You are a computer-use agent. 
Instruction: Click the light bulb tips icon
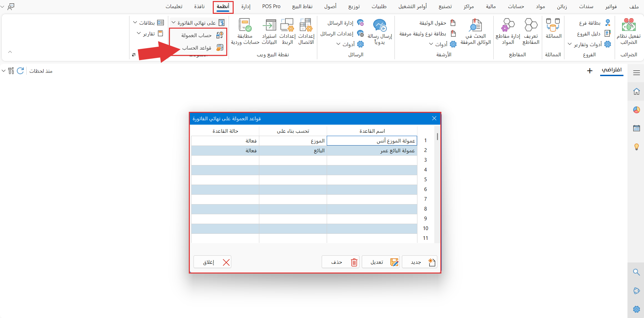pos(636,147)
